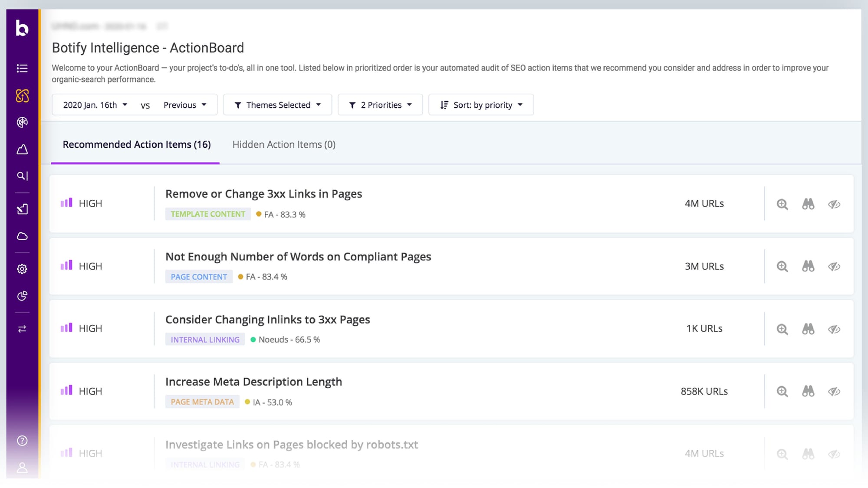Toggle visibility eye icon on Not Enough Words row

(835, 266)
